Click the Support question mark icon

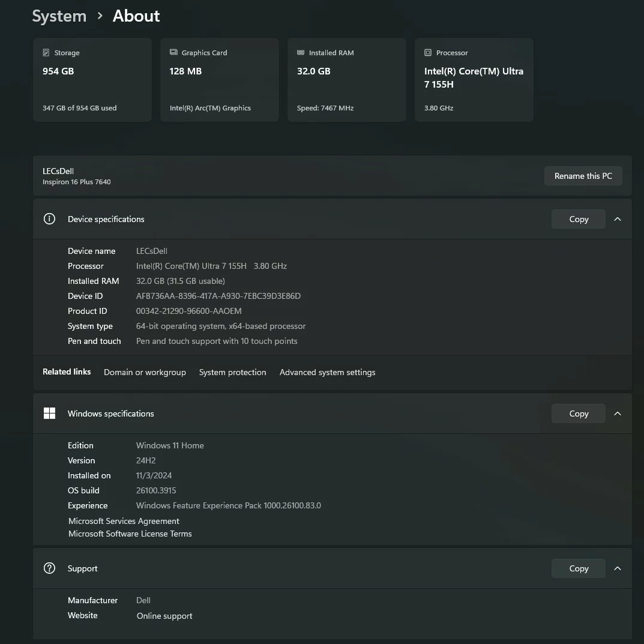pyautogui.click(x=49, y=568)
